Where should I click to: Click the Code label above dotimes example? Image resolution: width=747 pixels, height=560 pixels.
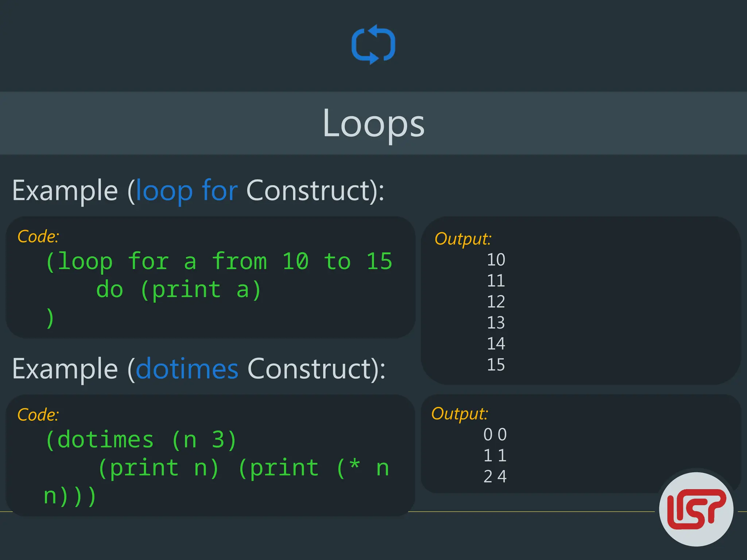tap(38, 415)
